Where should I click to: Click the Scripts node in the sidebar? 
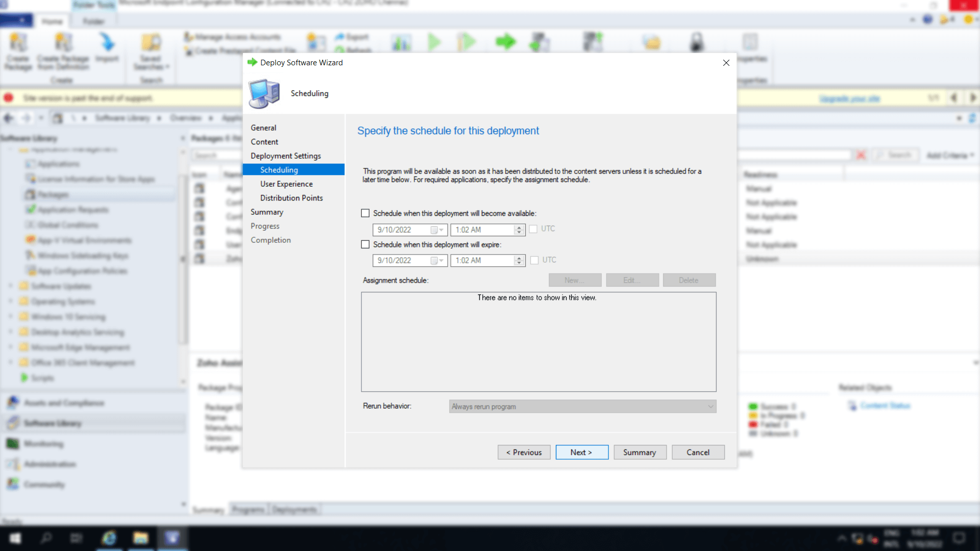coord(43,378)
